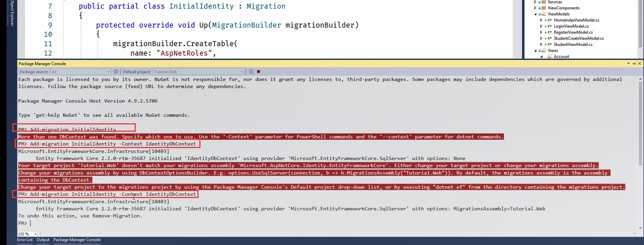Expand the HomeIndexViewModel.cs node
Image resolution: width=644 pixels, height=245 pixels.
[x=541, y=20]
